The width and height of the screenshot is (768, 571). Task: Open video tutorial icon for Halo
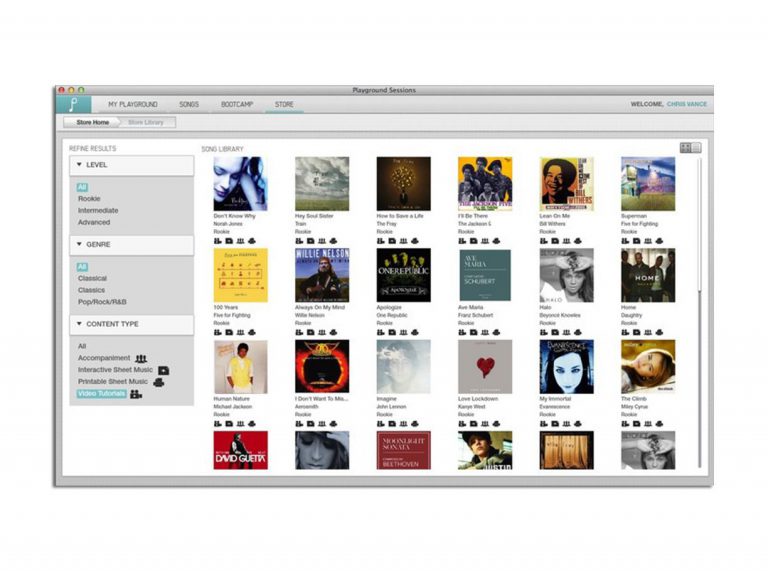(x=543, y=333)
